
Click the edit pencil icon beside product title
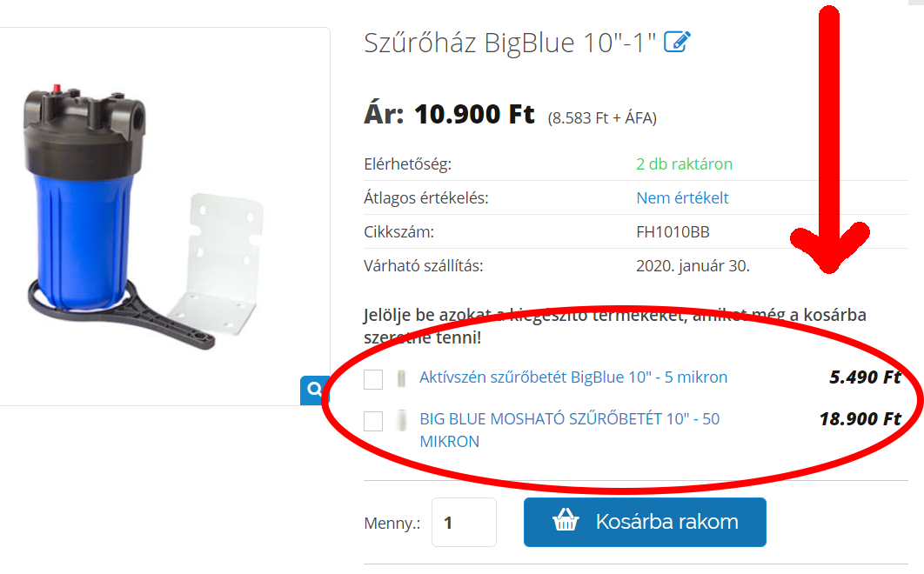coord(677,42)
